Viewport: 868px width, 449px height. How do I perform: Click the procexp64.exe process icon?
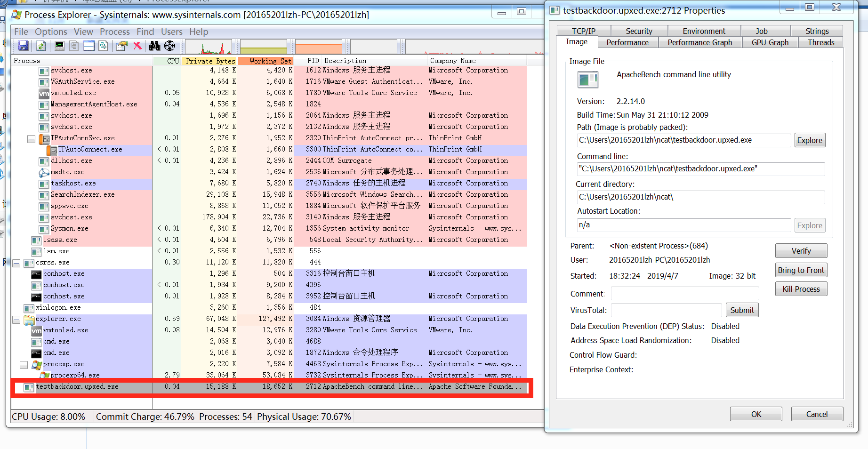click(45, 375)
